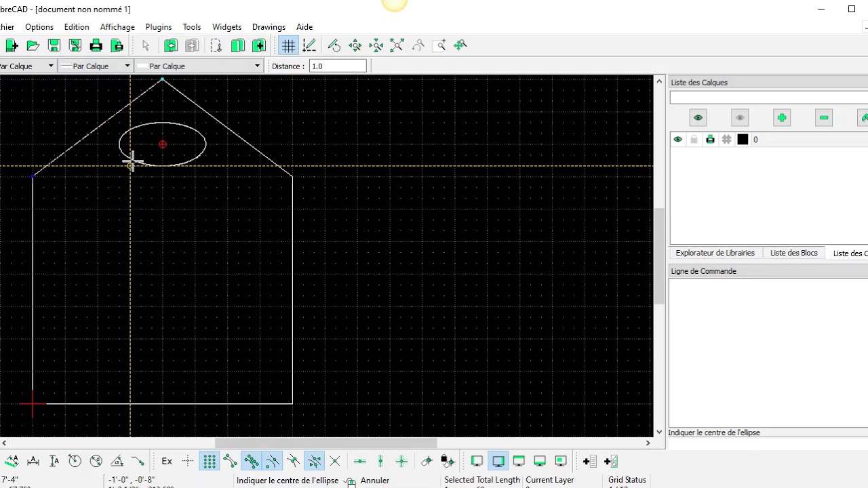Toggle visibility of layer 0

pyautogui.click(x=677, y=140)
